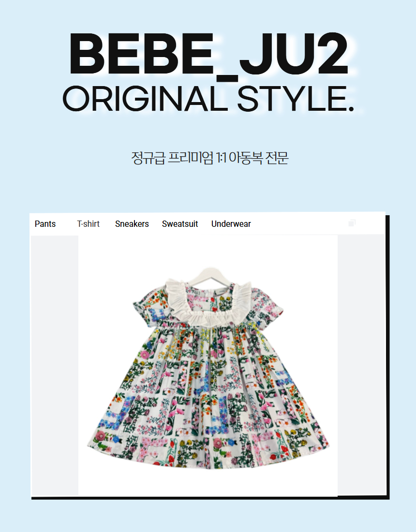Click the ORIGINAL STYLE. heading text
Screen dimensions: 416x532
(208, 99)
